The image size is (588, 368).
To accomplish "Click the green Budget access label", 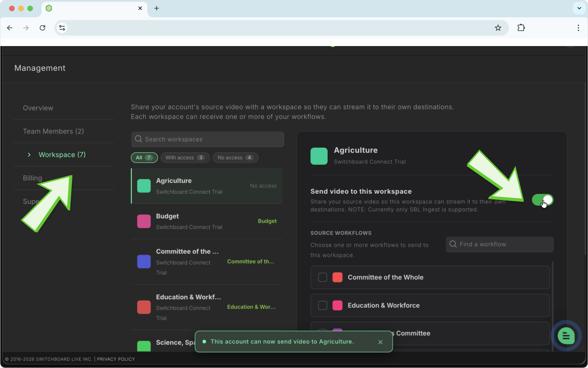I will point(267,221).
